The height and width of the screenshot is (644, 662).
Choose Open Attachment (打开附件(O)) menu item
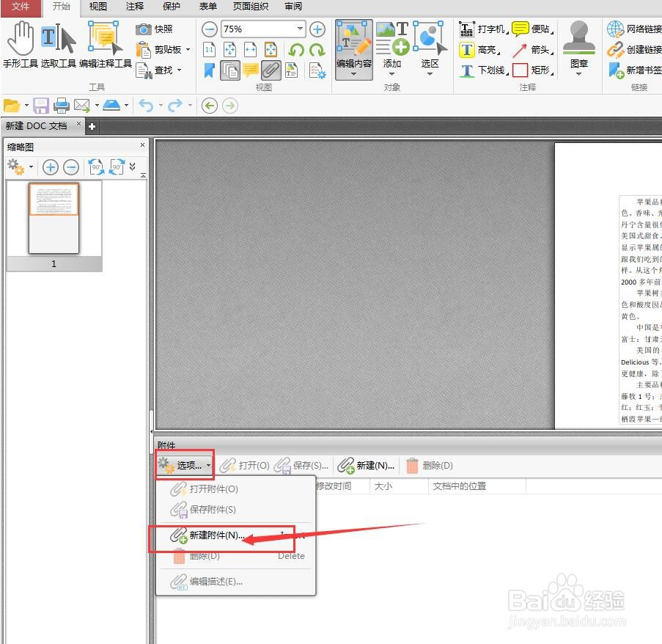[236, 489]
